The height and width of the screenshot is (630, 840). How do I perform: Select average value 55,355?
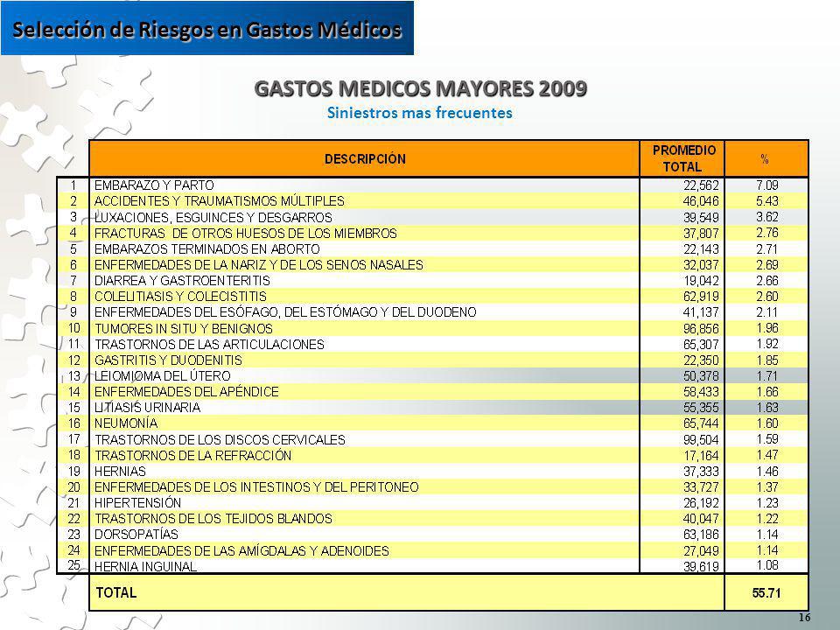[701, 408]
